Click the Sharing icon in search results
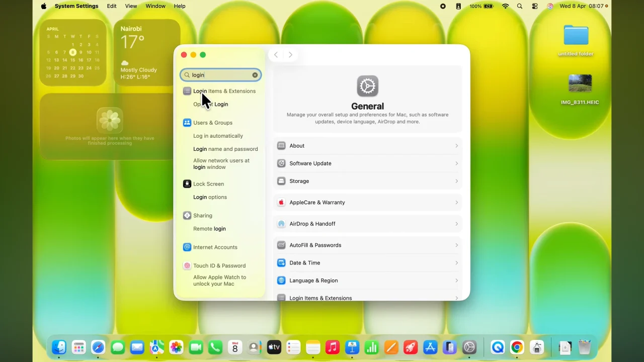Image resolution: width=644 pixels, height=362 pixels. tap(187, 215)
